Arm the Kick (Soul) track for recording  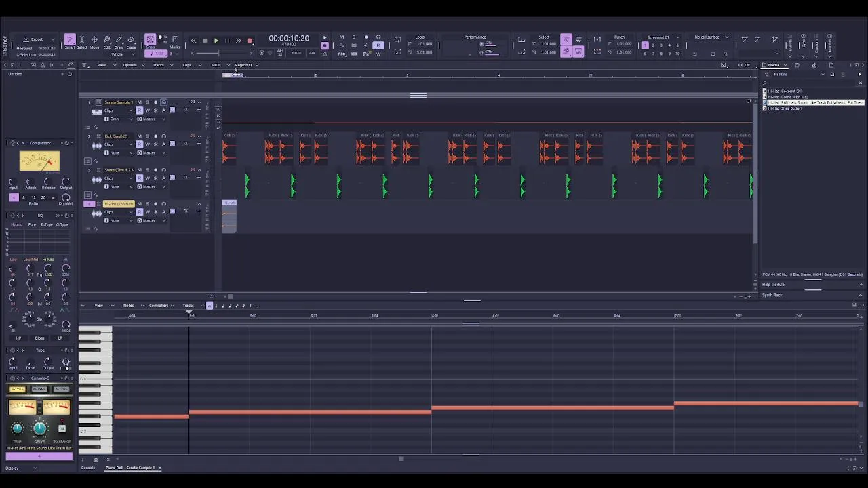[155, 136]
